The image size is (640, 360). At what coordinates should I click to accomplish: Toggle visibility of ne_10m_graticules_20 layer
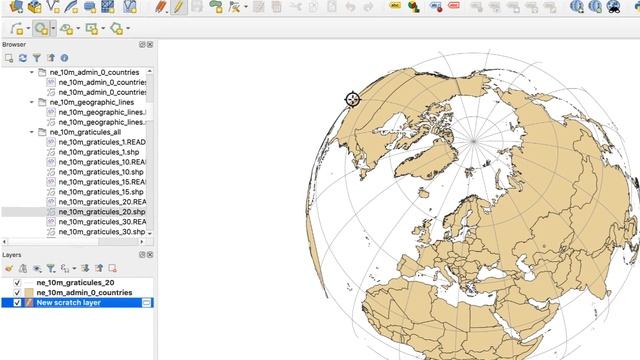point(17,282)
